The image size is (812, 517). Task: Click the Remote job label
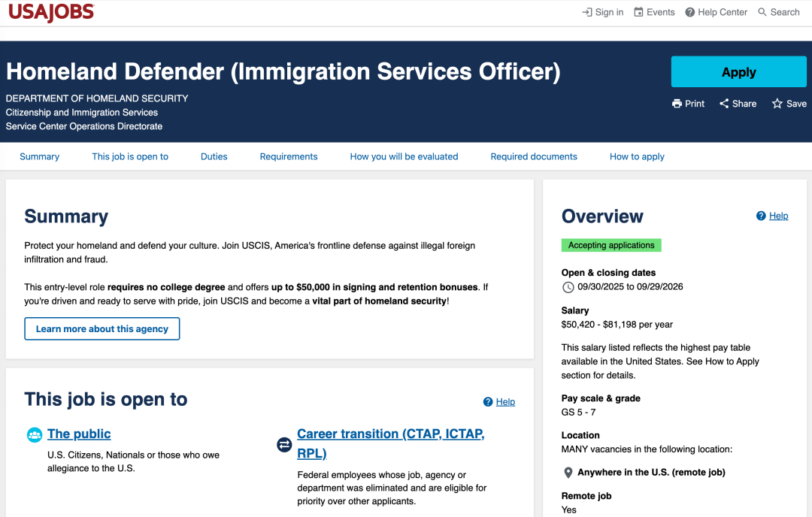586,496
